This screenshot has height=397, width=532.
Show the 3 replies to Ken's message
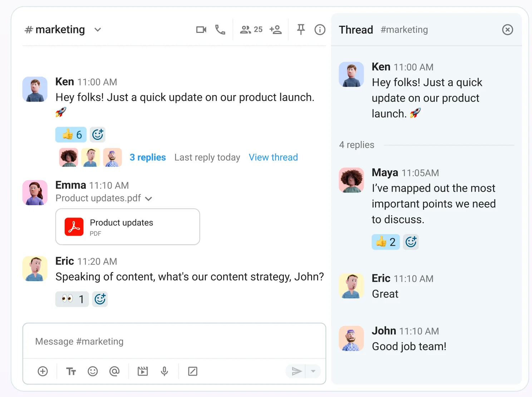pyautogui.click(x=147, y=157)
